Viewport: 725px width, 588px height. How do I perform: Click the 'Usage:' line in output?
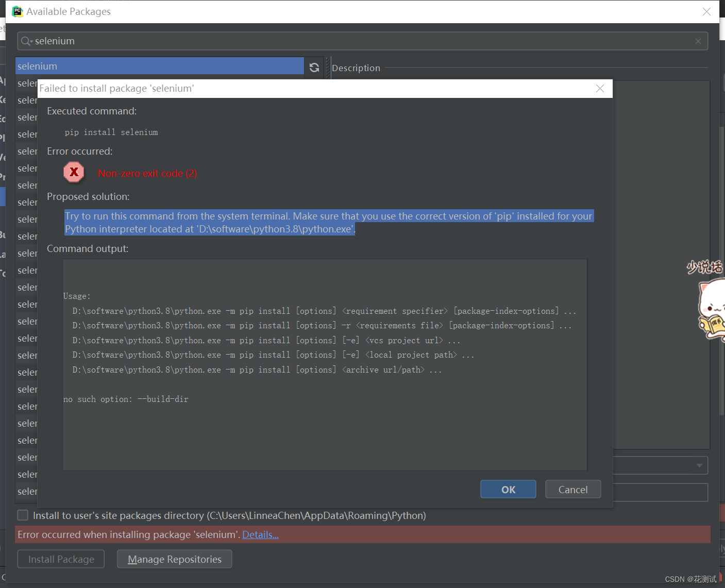(77, 296)
